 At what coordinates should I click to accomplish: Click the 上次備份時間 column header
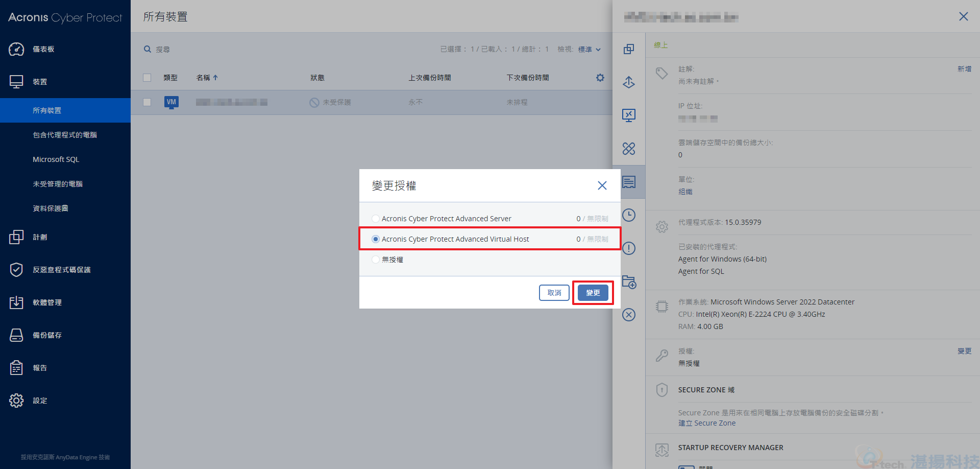click(x=430, y=78)
